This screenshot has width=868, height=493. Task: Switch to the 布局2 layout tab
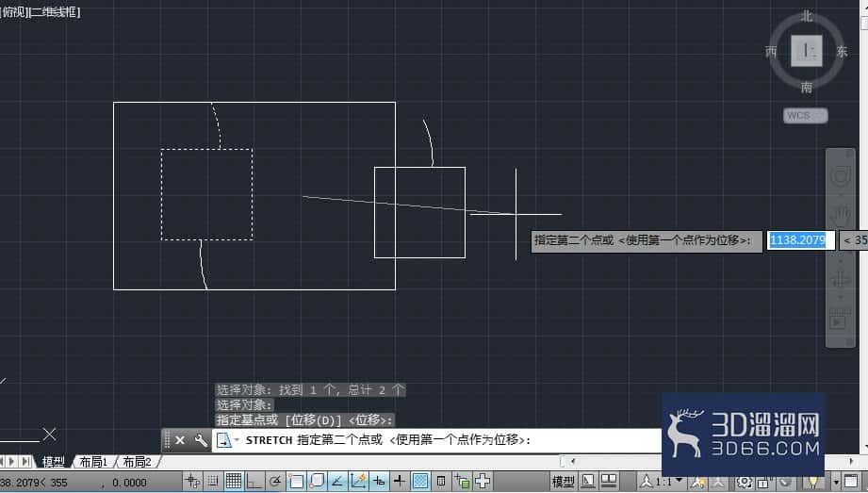(137, 462)
